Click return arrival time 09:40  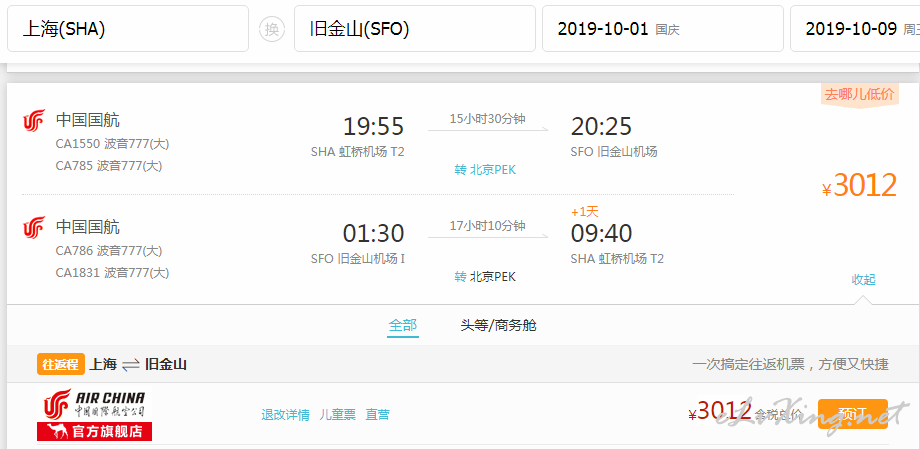point(601,234)
